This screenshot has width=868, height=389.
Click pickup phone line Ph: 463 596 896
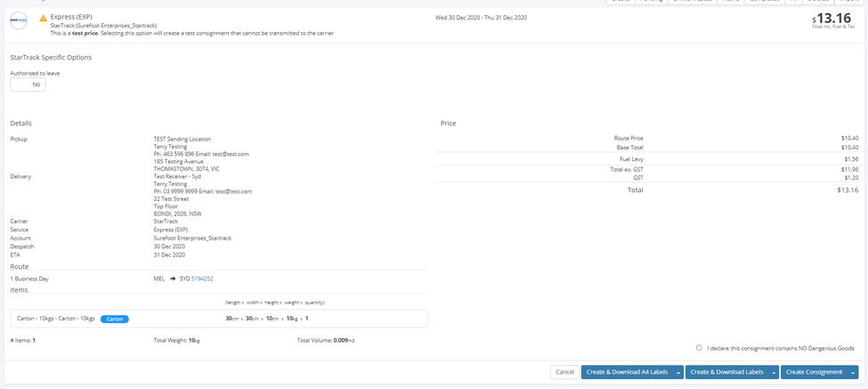[201, 154]
